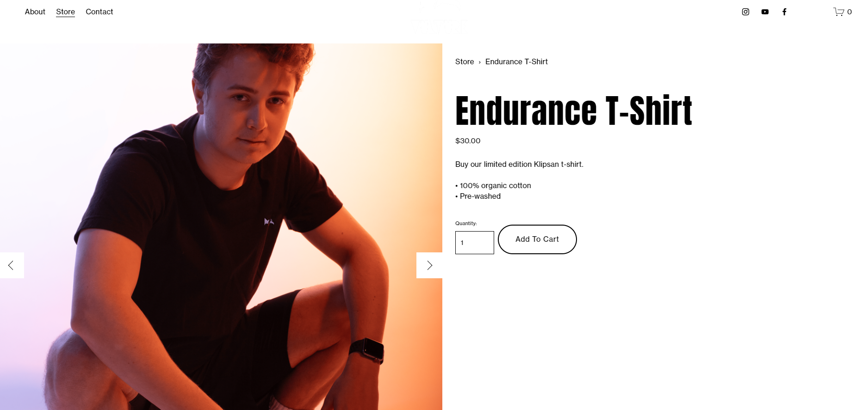Viewport: 868px width, 410px height.
Task: Click the Quantity label
Action: click(466, 223)
